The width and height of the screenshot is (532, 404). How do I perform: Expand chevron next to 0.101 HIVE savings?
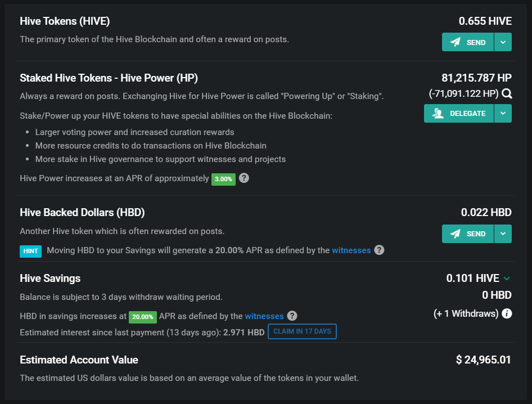507,279
